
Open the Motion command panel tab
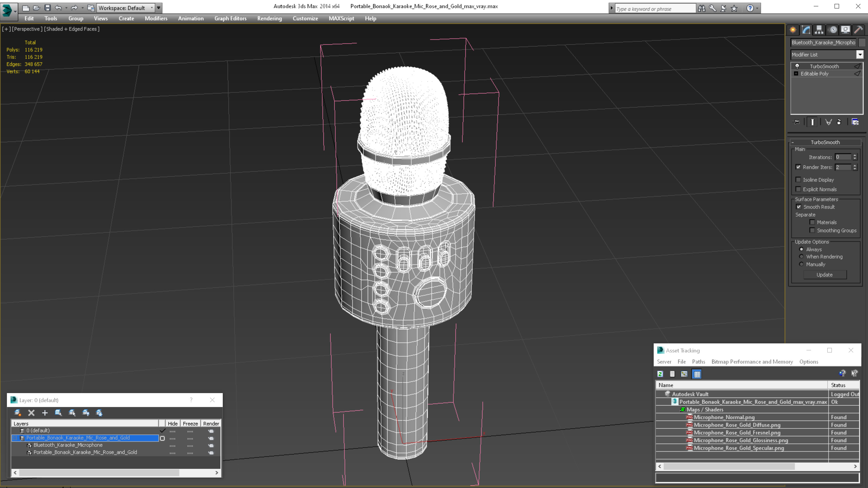pyautogui.click(x=833, y=30)
